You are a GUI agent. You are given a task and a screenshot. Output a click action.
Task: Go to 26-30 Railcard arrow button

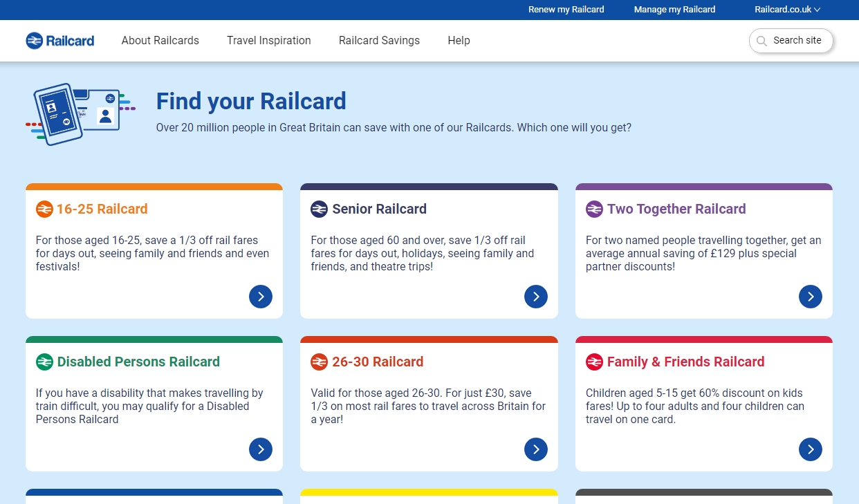[x=536, y=449]
